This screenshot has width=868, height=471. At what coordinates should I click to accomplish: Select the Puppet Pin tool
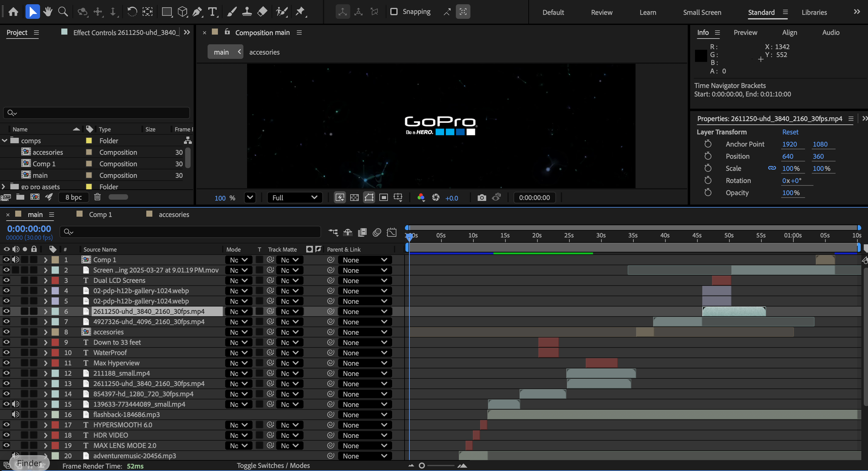[300, 12]
